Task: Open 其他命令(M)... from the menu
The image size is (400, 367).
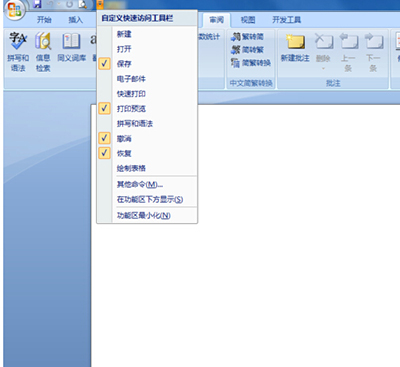Action: click(147, 184)
